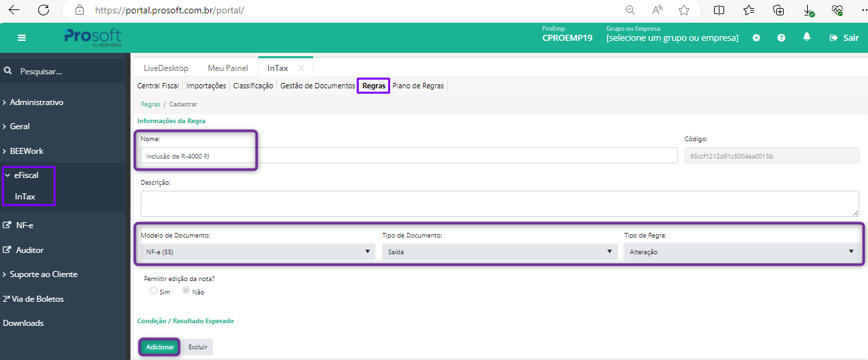Click the Excluir button
The image size is (868, 360).
(x=197, y=347)
